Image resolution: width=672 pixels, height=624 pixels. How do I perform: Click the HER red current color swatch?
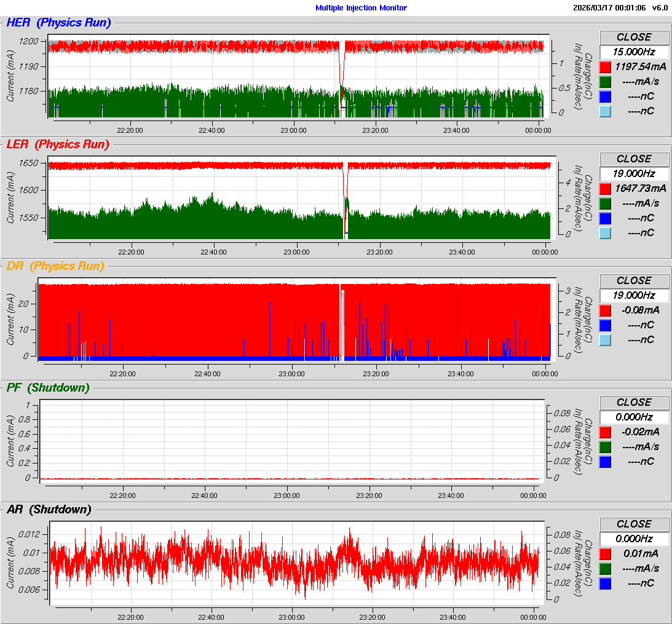pos(605,67)
